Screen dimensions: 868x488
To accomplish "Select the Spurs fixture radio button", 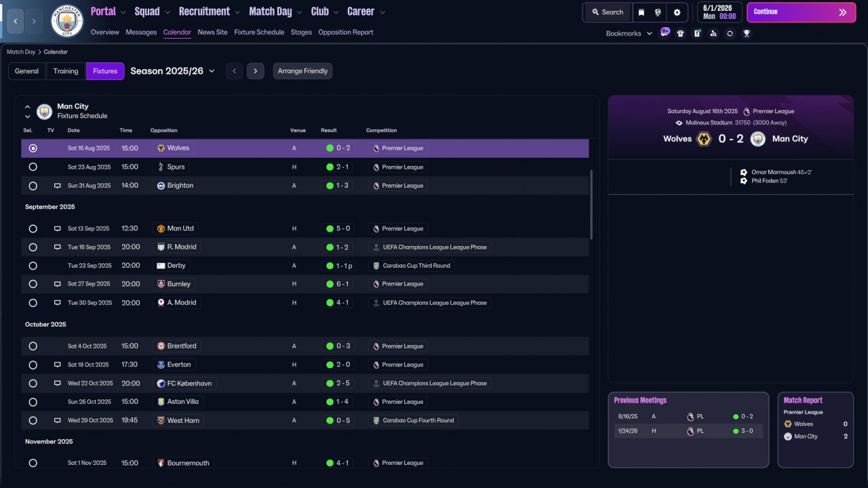I will coord(33,167).
